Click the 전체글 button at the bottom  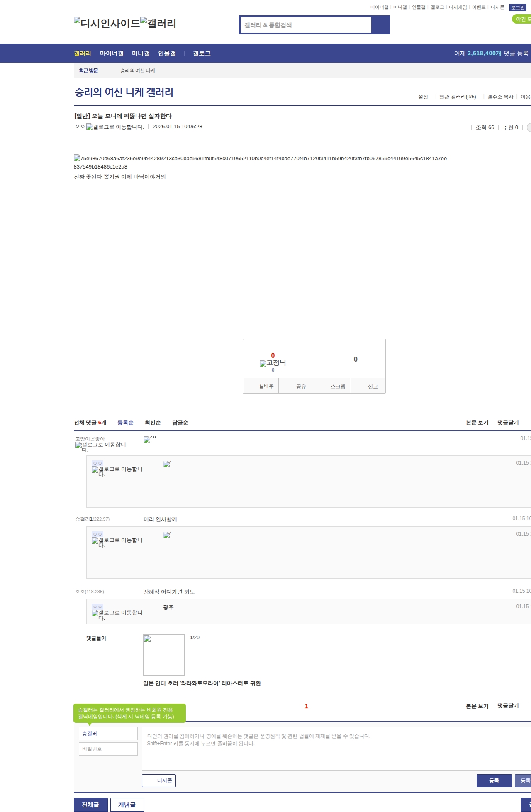point(91,805)
